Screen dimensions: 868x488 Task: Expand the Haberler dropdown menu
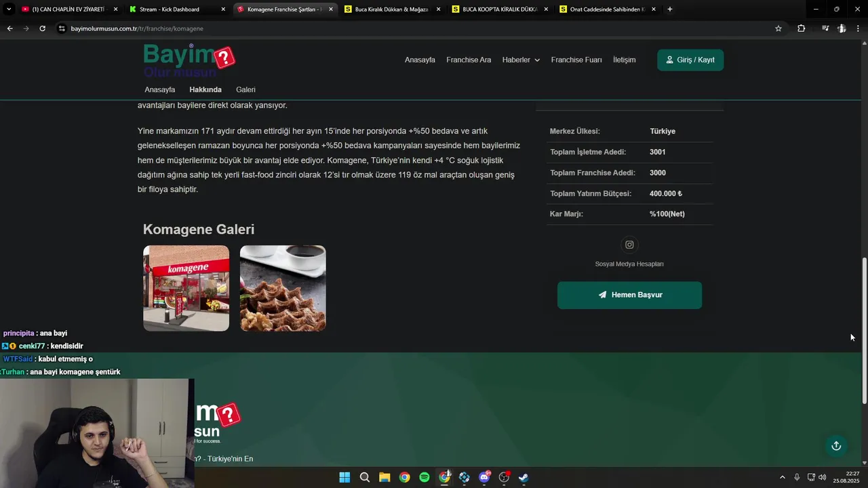tap(521, 60)
